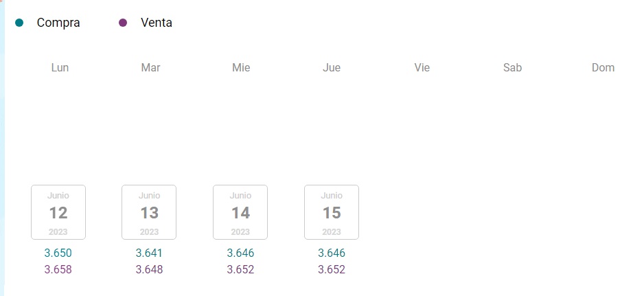Open the Junio 14 2023 date card
This screenshot has height=296, width=644.
point(240,212)
